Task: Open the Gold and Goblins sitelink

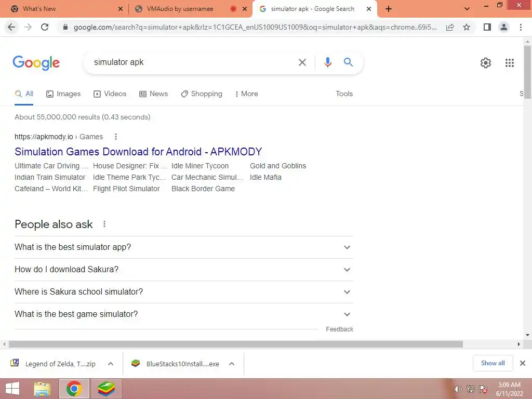Action: click(x=278, y=166)
